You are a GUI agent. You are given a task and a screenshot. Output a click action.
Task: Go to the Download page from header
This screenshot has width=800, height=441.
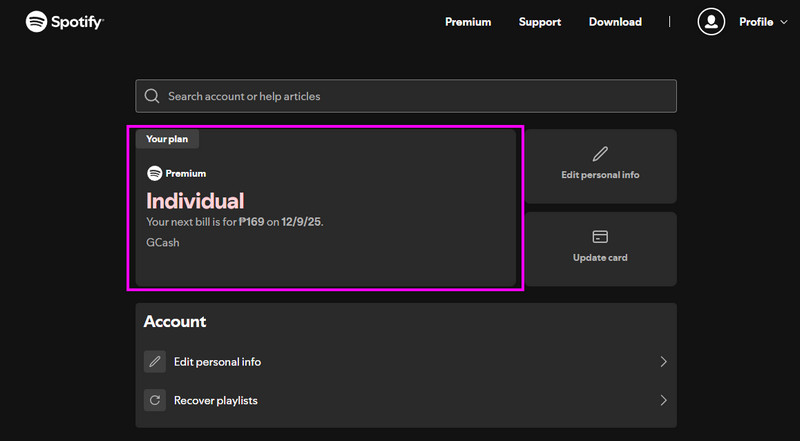point(615,22)
